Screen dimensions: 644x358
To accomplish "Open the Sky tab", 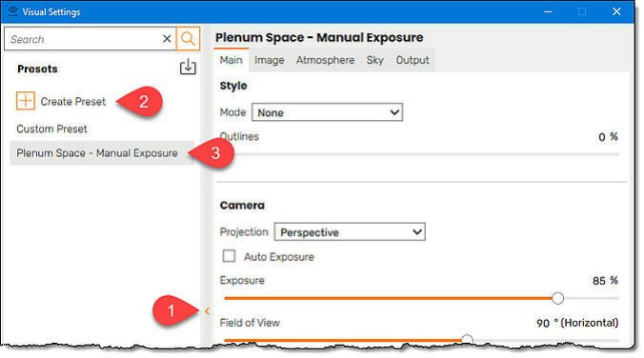I will coord(375,60).
